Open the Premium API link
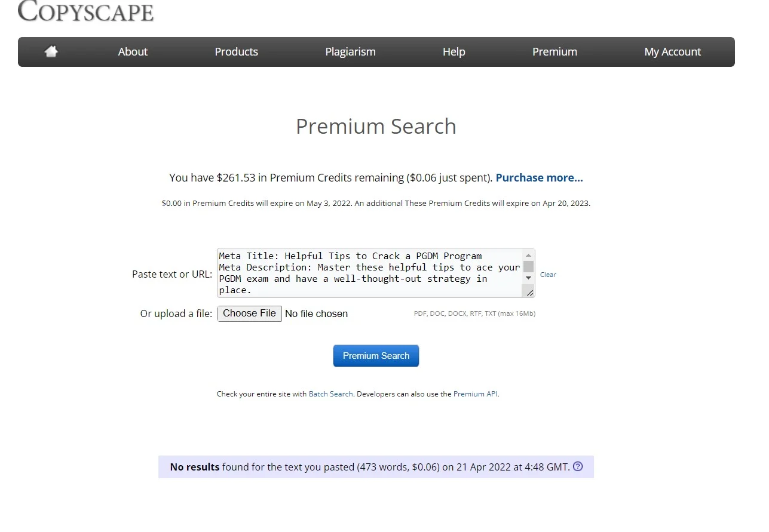This screenshot has width=769, height=532. pyautogui.click(x=475, y=394)
